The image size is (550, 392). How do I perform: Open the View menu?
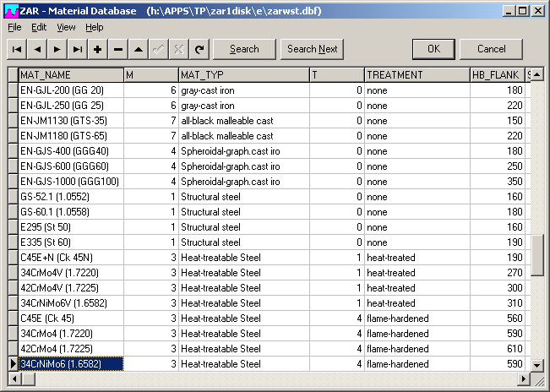click(66, 27)
